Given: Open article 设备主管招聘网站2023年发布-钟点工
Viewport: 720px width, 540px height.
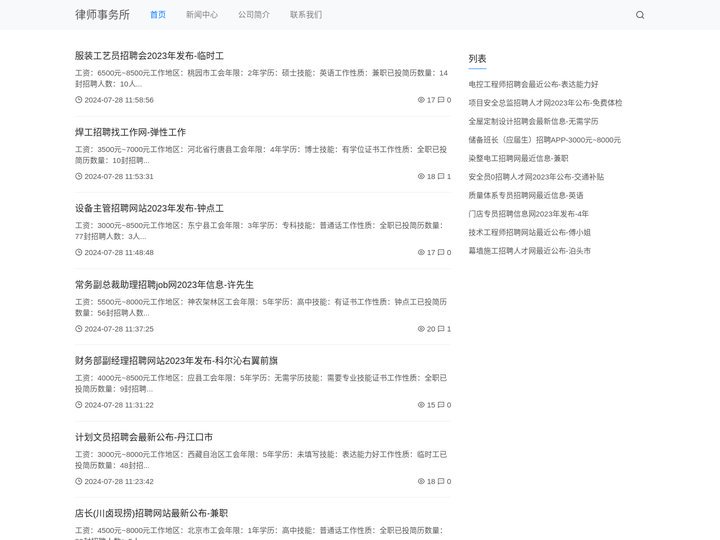Looking at the screenshot, I should 149,208.
